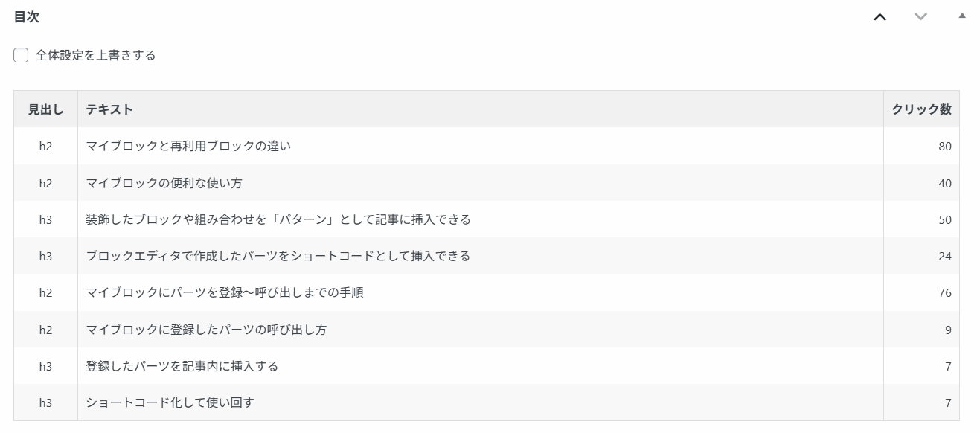
Task: Click the row マイブロックの便利な使い方
Action: pos(487,183)
